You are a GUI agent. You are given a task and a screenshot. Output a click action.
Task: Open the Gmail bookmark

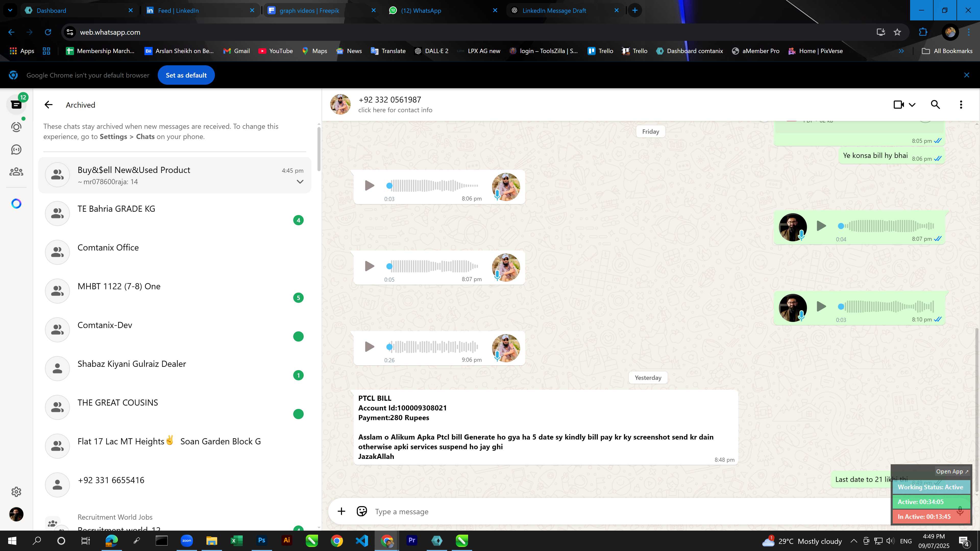(236, 51)
